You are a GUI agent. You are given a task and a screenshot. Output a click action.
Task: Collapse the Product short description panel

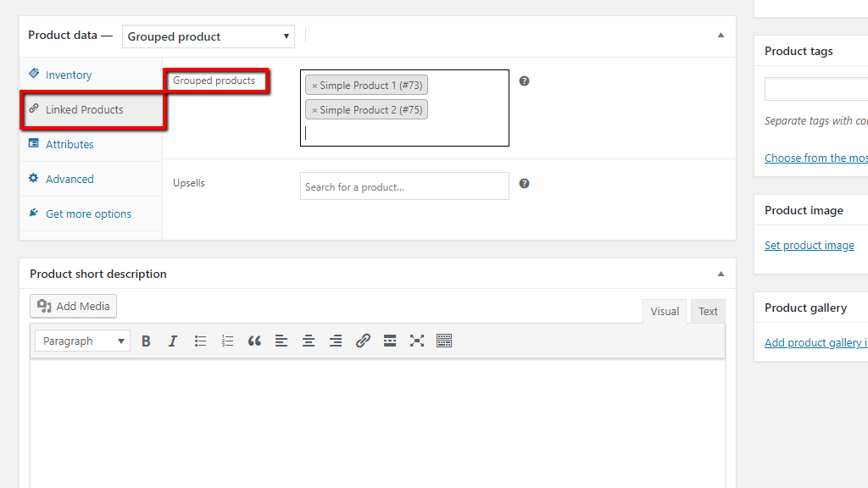pos(721,274)
